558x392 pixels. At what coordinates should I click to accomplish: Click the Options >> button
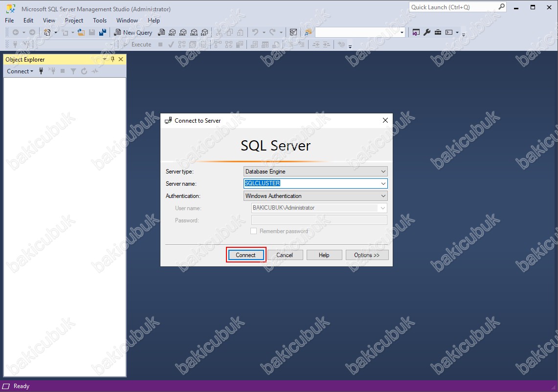[367, 255]
